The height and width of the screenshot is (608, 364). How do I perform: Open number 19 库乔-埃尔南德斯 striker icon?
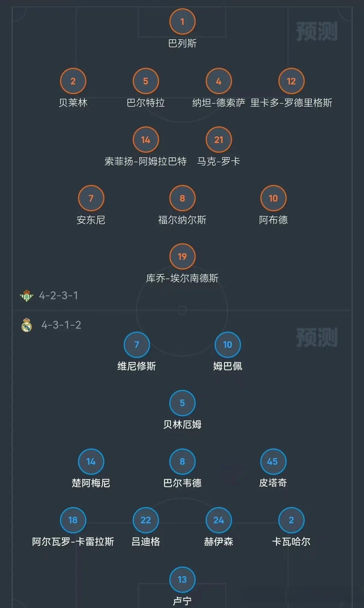182,257
